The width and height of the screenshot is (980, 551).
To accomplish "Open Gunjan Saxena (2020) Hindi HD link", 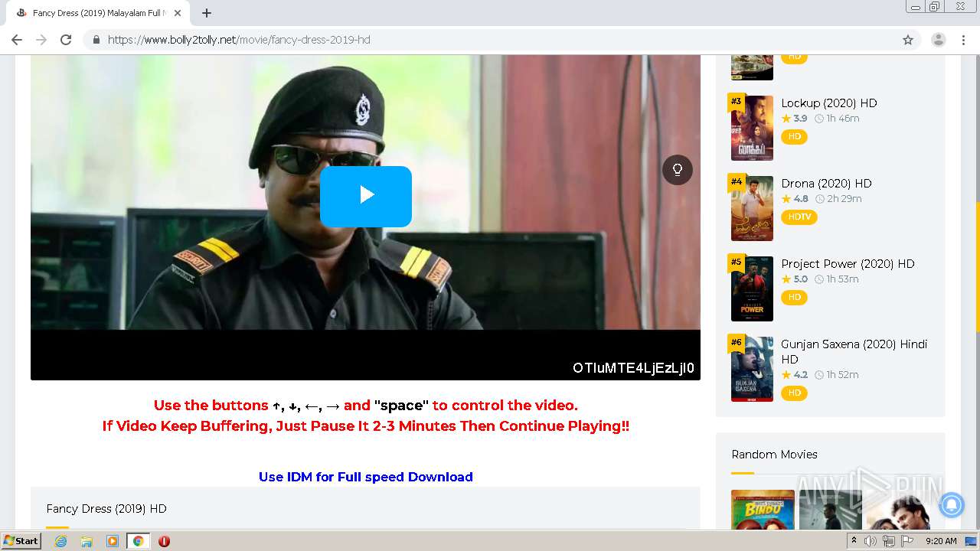I will pyautogui.click(x=854, y=351).
